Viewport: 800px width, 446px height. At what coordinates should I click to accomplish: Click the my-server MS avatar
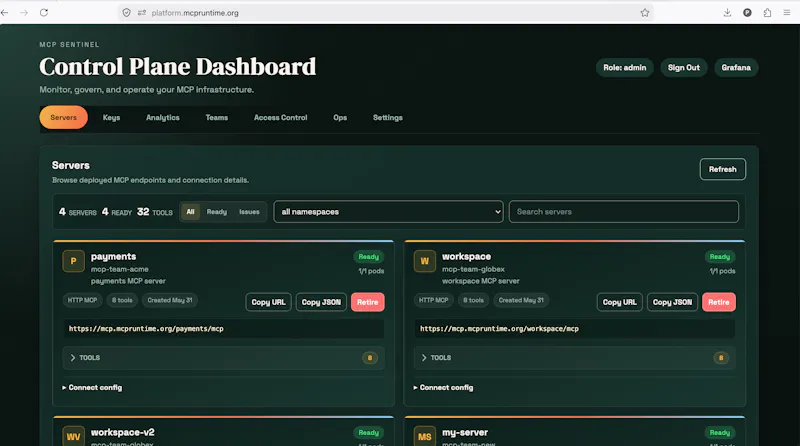[424, 436]
